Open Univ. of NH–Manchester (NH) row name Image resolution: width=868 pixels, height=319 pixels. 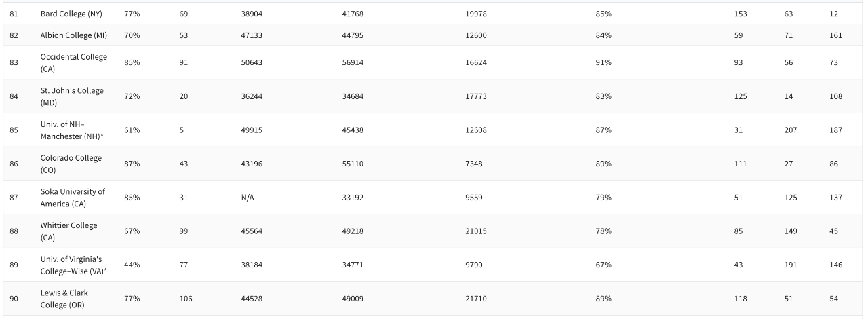(x=72, y=130)
